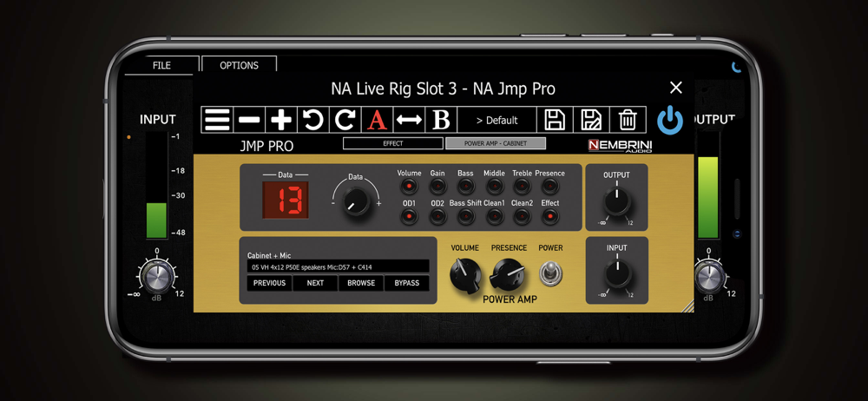Image resolution: width=868 pixels, height=401 pixels.
Task: Select the Clean1 channel button
Action: (494, 216)
